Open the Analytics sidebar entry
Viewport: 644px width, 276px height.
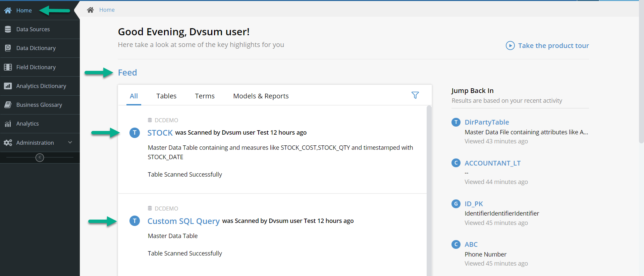(x=40, y=124)
